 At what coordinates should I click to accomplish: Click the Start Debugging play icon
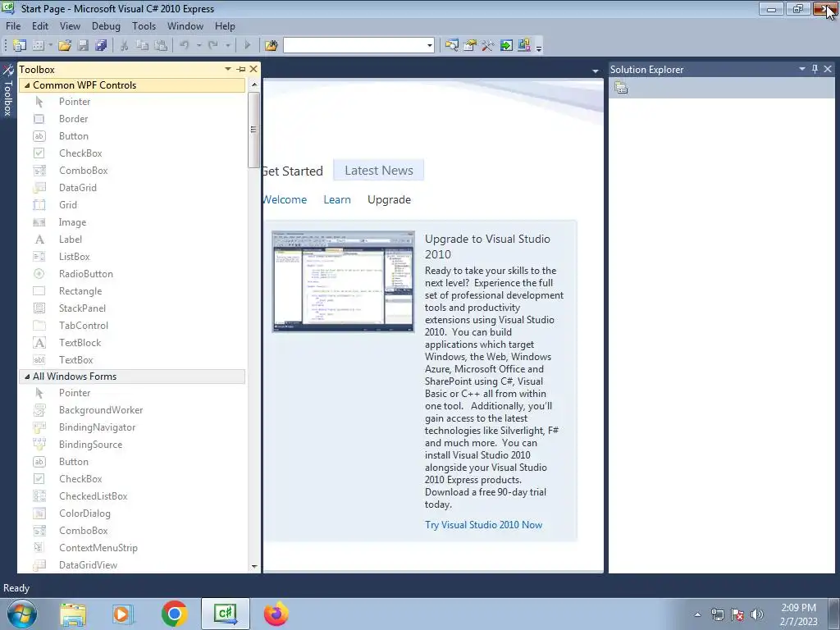tap(248, 46)
